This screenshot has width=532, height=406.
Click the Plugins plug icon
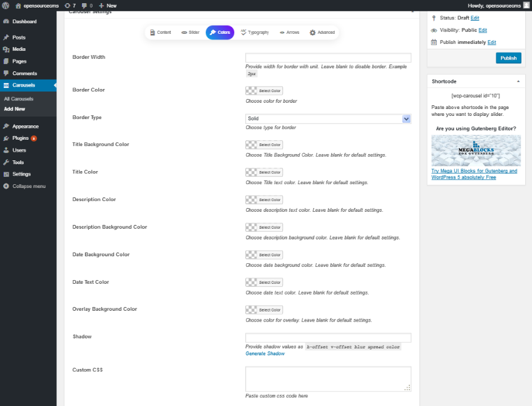[6, 138]
